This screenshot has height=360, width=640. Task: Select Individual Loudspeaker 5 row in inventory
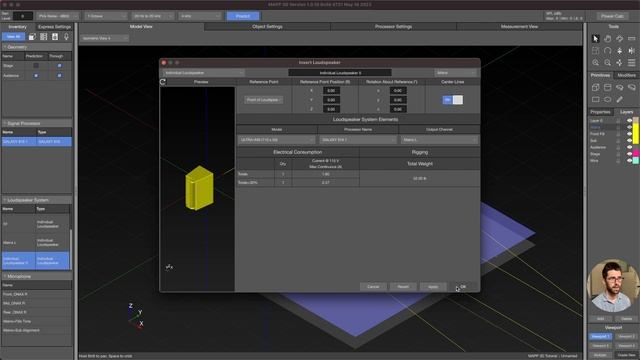tap(36, 261)
